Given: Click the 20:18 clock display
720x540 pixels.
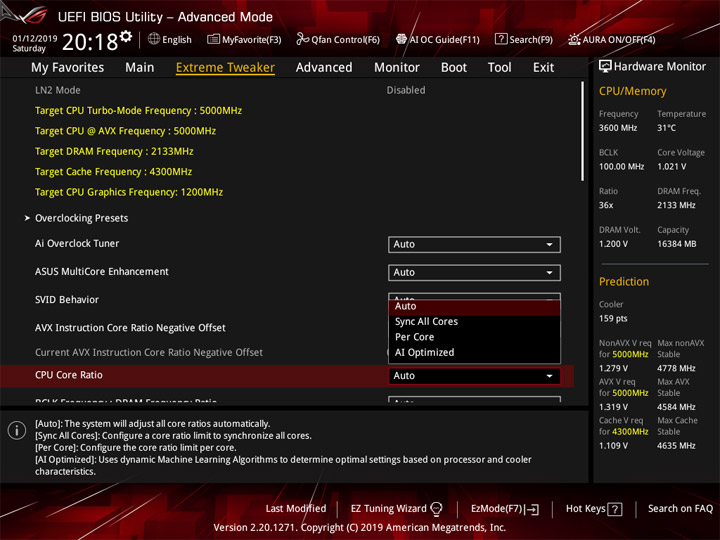Looking at the screenshot, I should point(90,42).
